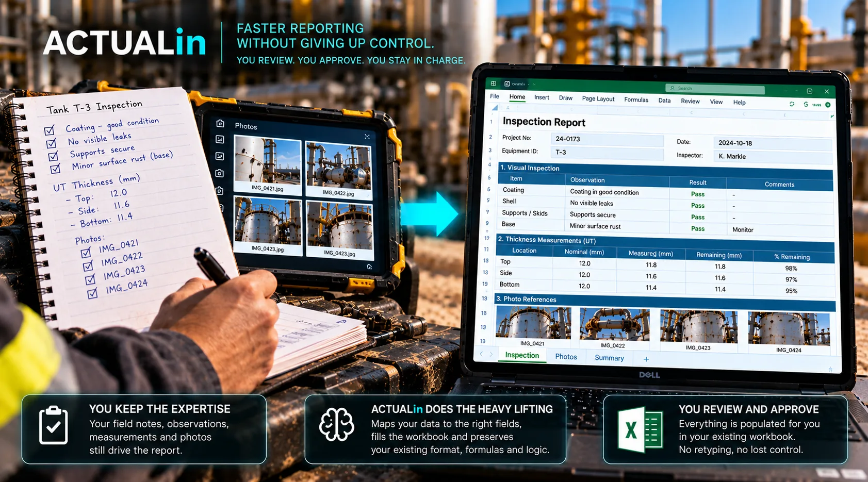Open the Insert ribbon tab

542,97
